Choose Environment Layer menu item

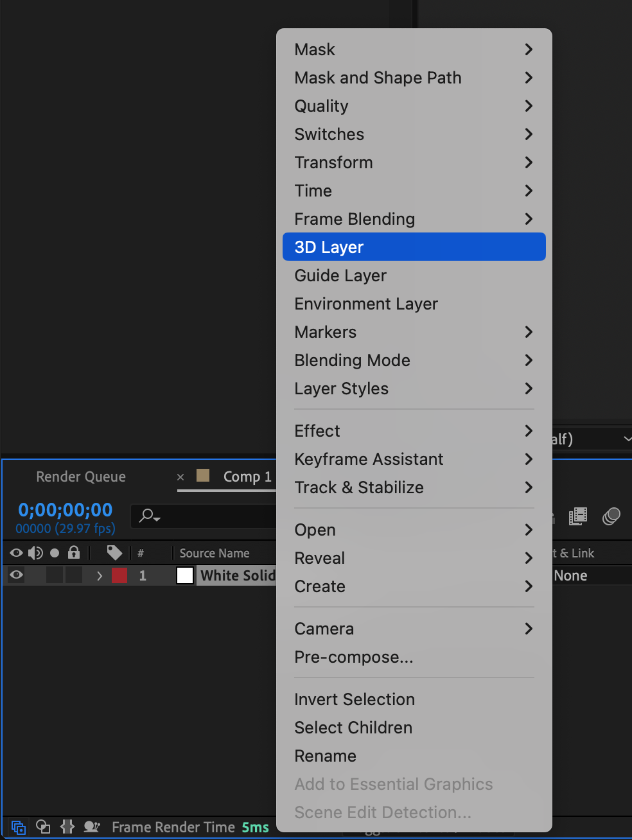[x=414, y=304]
